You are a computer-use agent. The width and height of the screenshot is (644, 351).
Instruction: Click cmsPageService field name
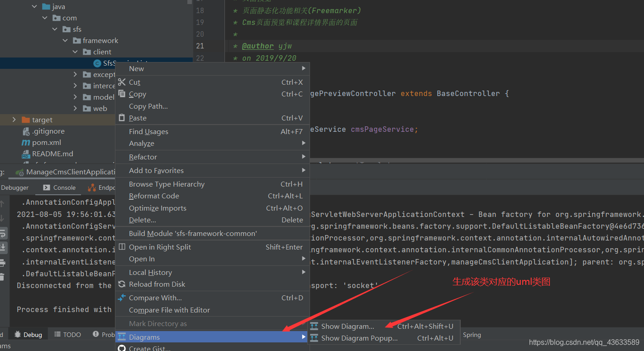tap(382, 130)
